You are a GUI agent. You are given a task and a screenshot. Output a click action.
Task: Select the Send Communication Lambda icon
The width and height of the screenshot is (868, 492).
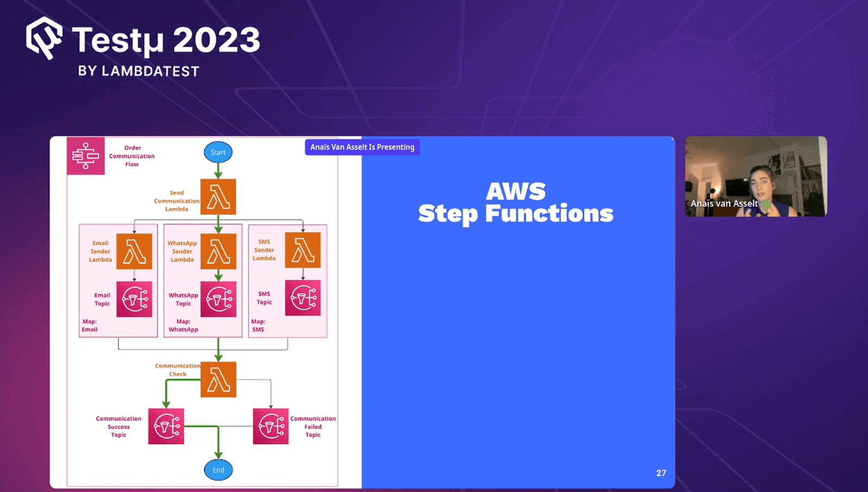tap(218, 197)
